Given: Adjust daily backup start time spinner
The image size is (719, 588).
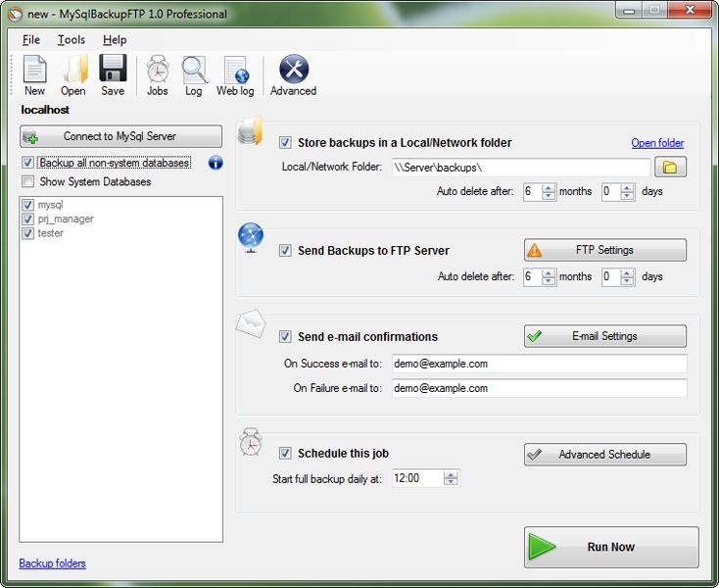Looking at the screenshot, I should pyautogui.click(x=451, y=478).
